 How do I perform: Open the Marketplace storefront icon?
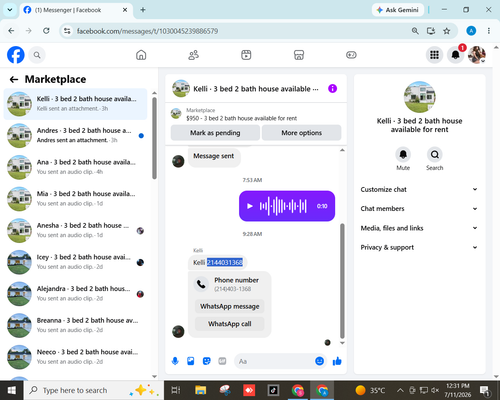point(299,55)
